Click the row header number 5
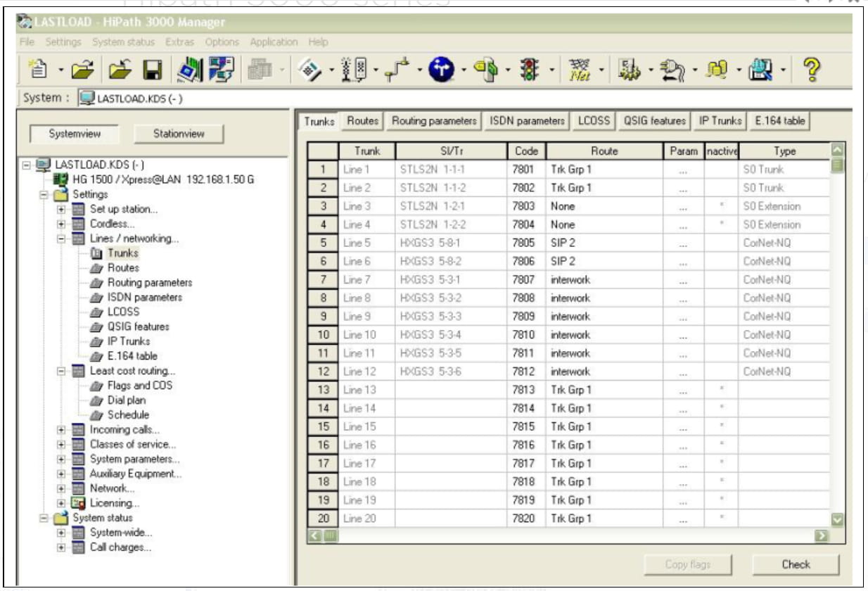The width and height of the screenshot is (868, 591). coord(324,243)
